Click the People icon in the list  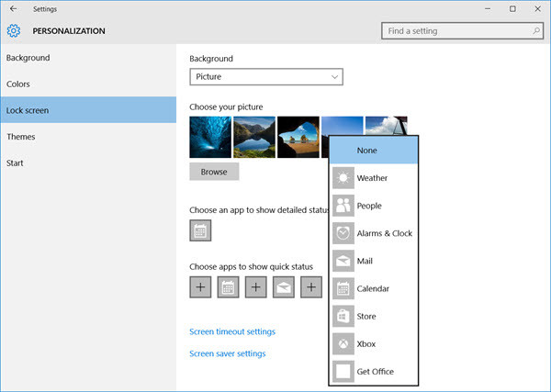tap(343, 206)
